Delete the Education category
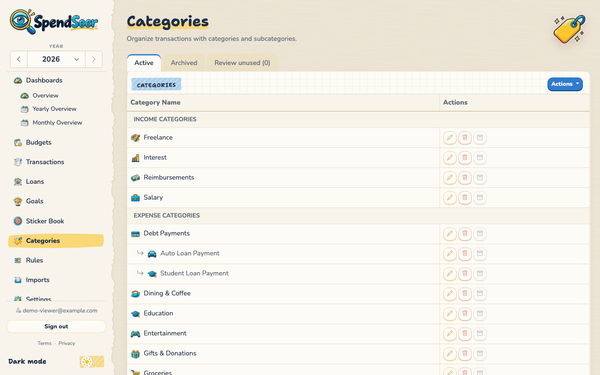Screen dimensions: 600x375 click(465, 313)
